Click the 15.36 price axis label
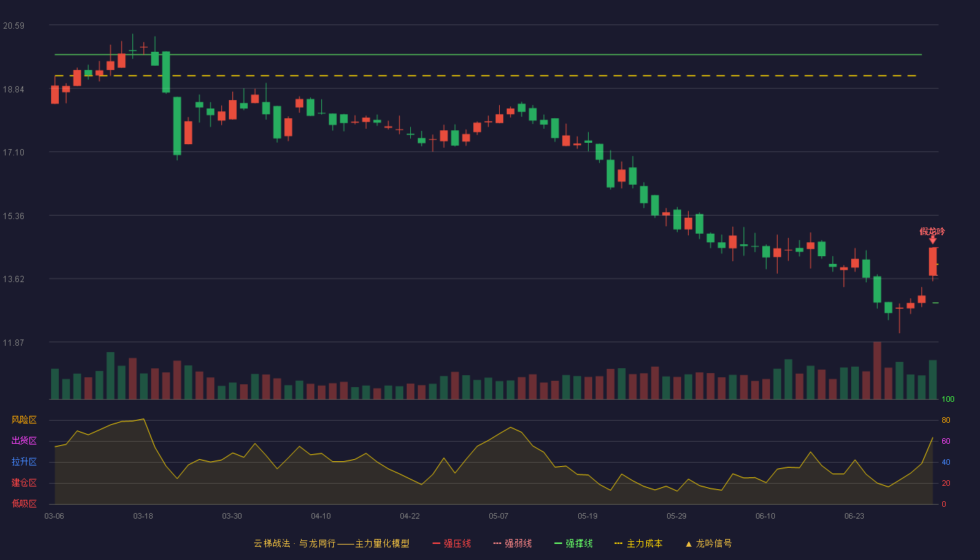 click(14, 216)
